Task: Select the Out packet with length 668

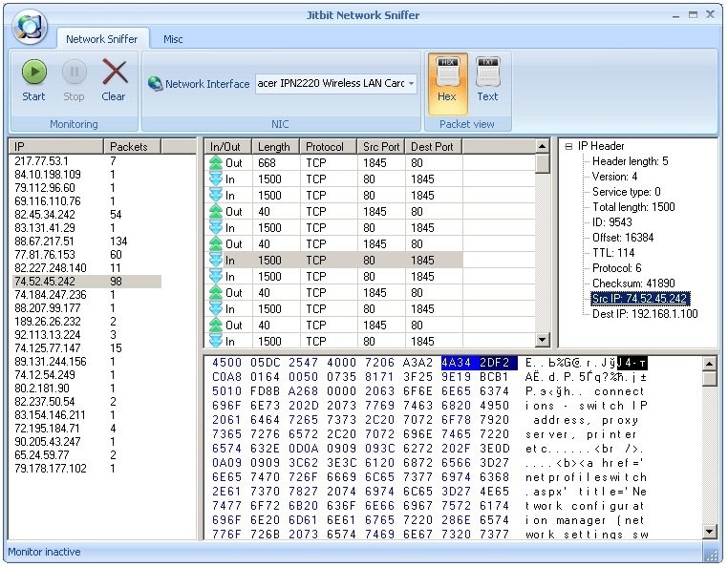Action: click(334, 163)
